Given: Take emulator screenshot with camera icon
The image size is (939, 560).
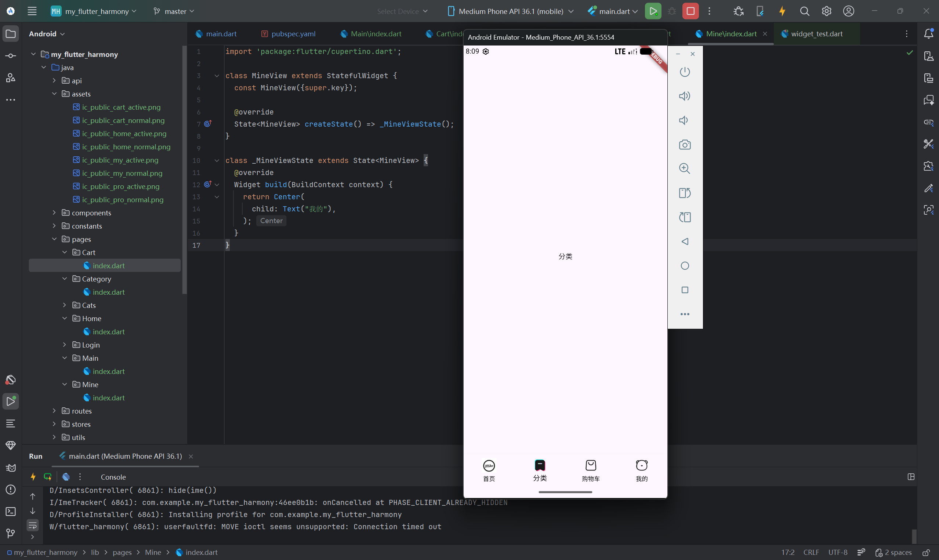Looking at the screenshot, I should tap(685, 145).
